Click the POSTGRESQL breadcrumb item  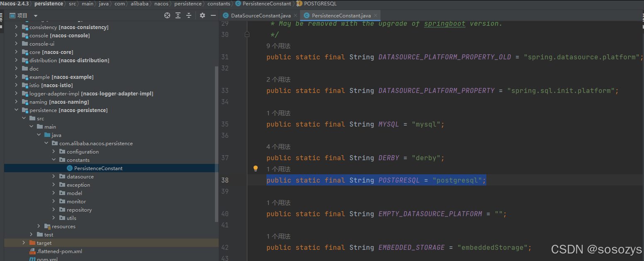pyautogui.click(x=320, y=3)
